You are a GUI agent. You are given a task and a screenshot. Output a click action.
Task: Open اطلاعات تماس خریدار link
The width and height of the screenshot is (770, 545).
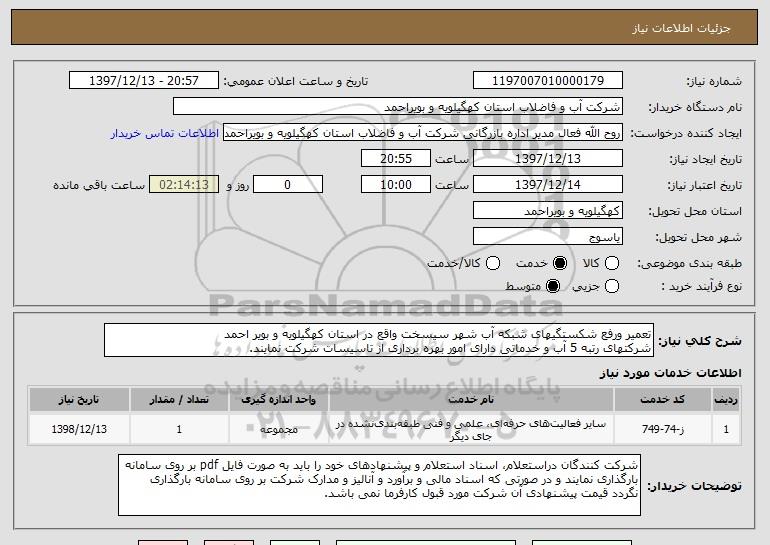[x=165, y=133]
